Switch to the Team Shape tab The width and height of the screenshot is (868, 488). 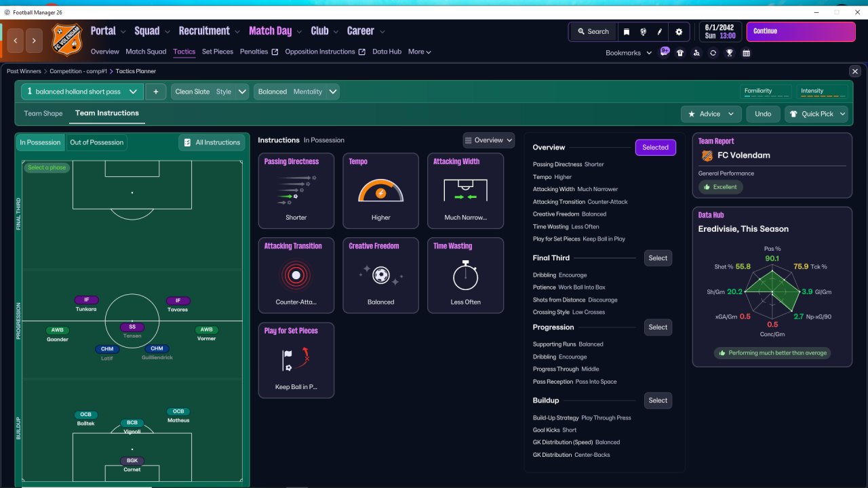(43, 113)
